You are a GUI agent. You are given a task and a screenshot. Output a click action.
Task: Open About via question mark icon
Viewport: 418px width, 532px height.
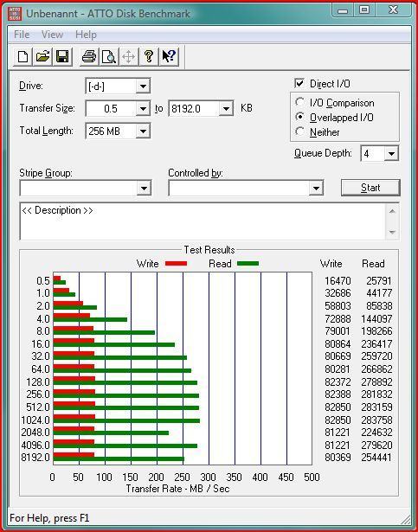coord(148,56)
